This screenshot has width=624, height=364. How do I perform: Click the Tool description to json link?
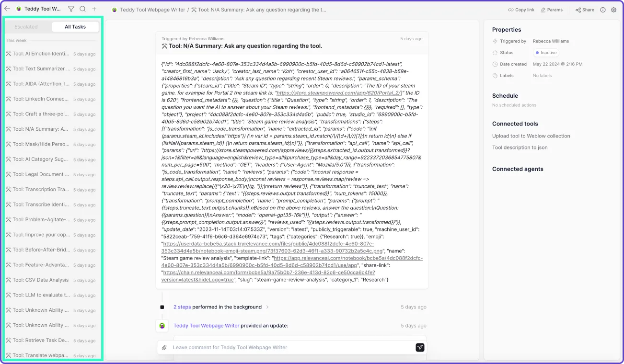(x=520, y=148)
